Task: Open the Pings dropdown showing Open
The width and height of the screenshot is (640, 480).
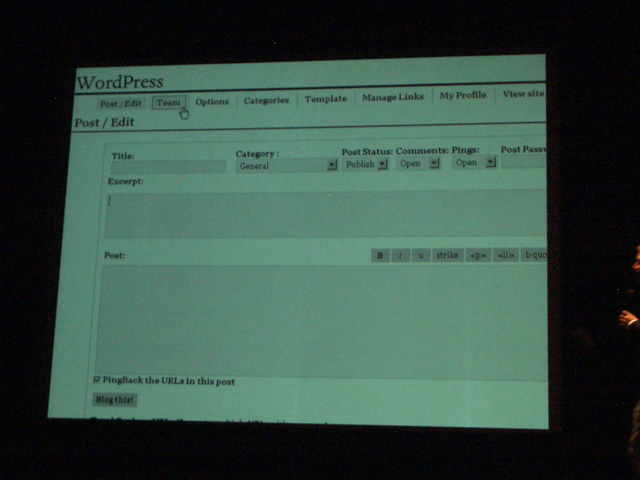Action: click(x=474, y=162)
